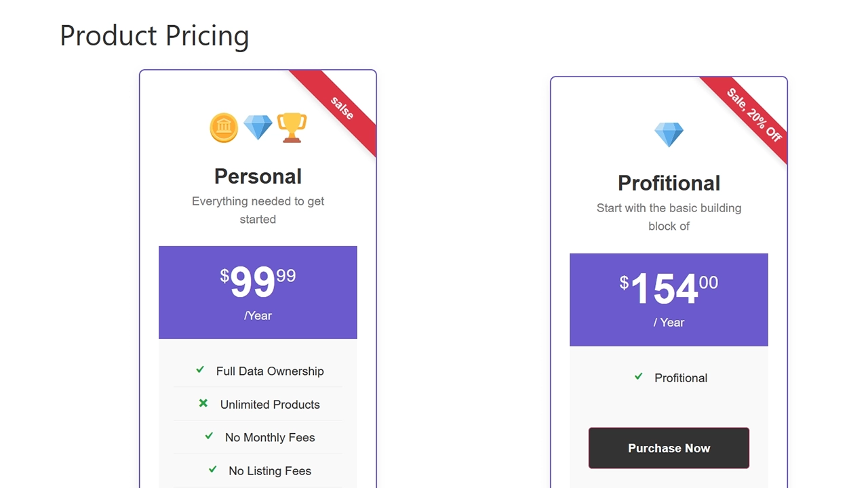This screenshot has width=868, height=488.
Task: Click the $154.00 per year price block
Action: pyautogui.click(x=669, y=300)
